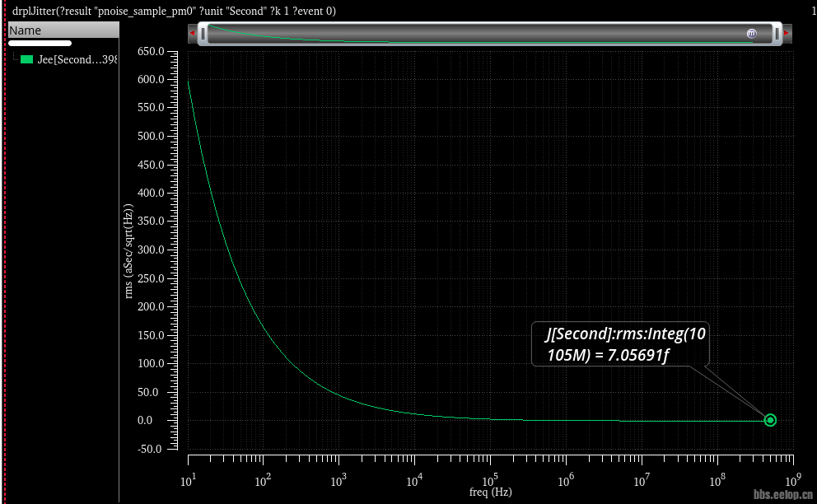Click the red right arrow of the zoom bar

[787, 34]
